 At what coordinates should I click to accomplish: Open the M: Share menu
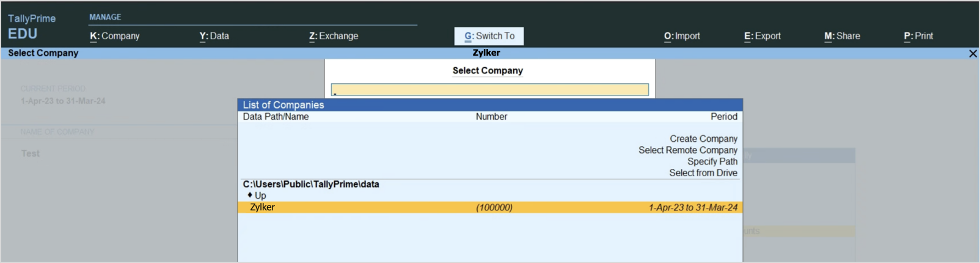(842, 36)
